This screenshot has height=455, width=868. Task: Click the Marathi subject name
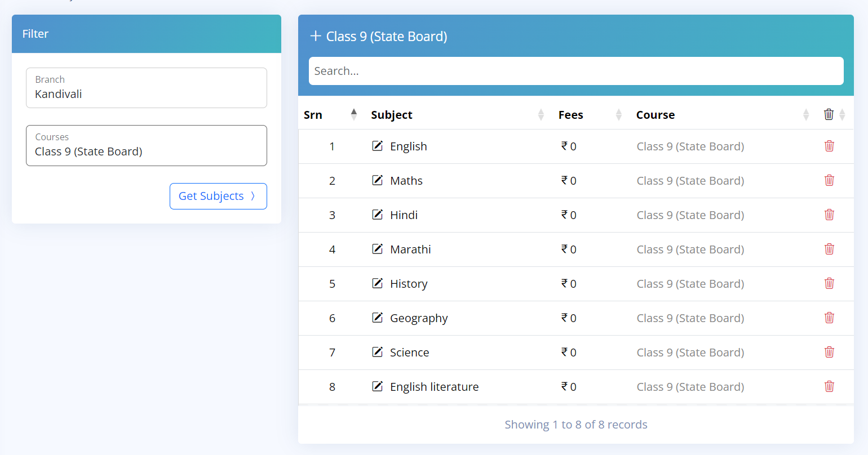pyautogui.click(x=410, y=249)
